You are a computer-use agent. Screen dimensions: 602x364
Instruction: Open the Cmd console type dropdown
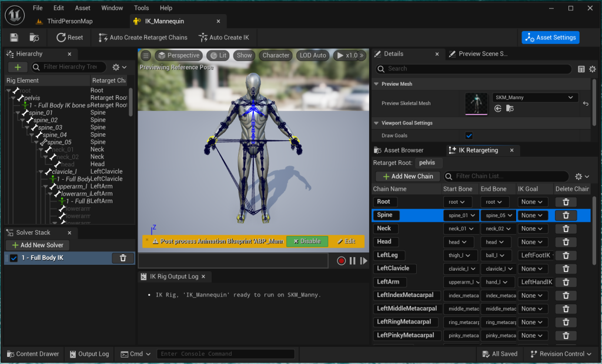pyautogui.click(x=136, y=354)
